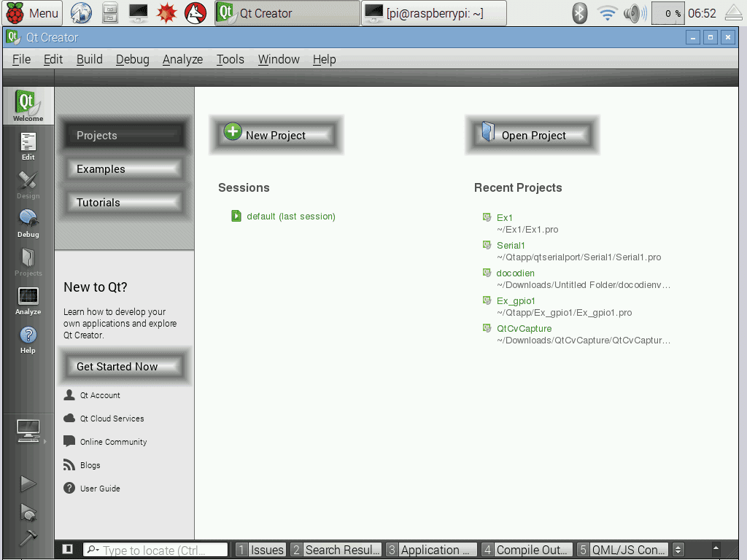Click the green Run arrow button

point(28,483)
